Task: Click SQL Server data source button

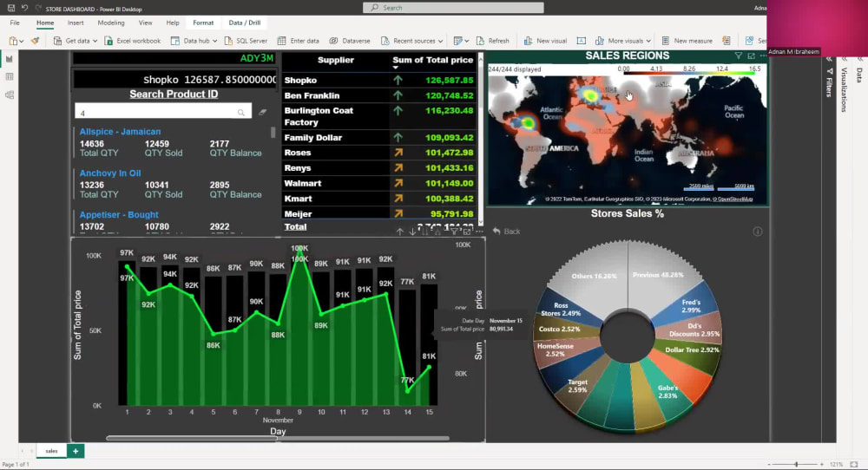Action: (x=246, y=41)
